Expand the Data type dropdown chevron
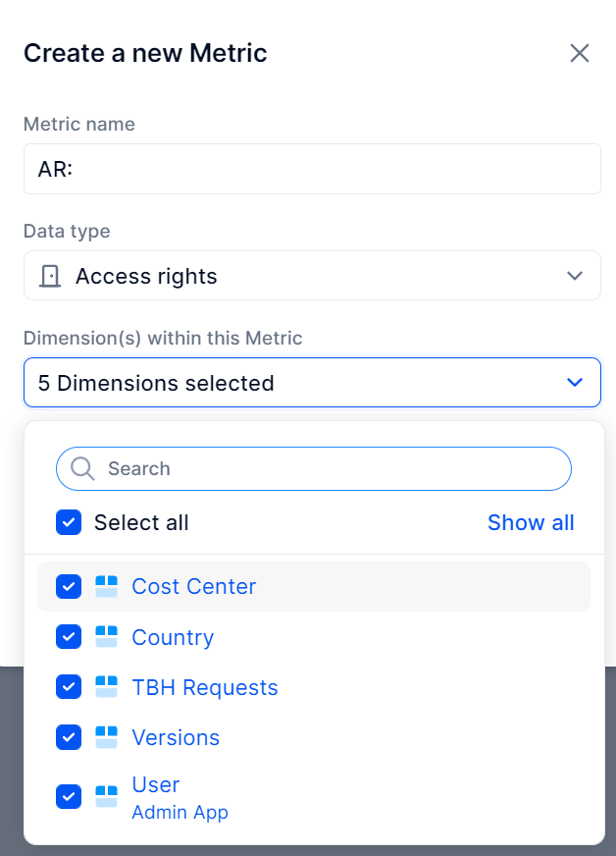The image size is (616, 856). 575,276
